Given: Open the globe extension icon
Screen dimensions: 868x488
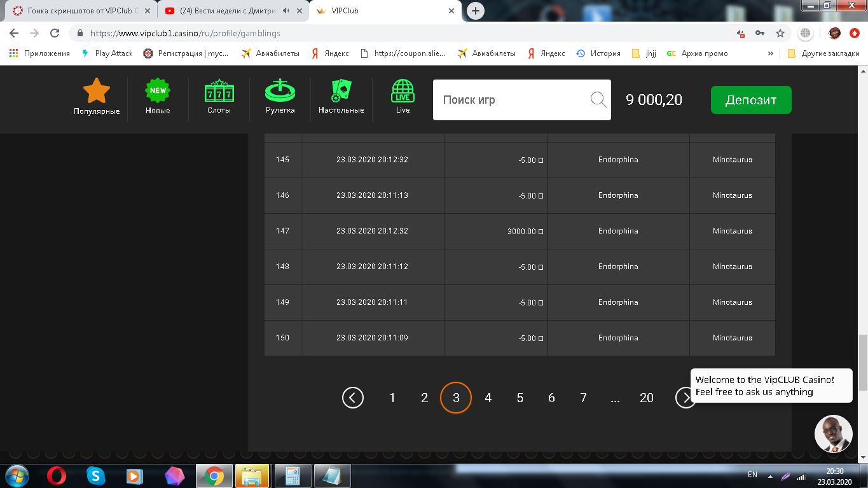Looking at the screenshot, I should (806, 33).
